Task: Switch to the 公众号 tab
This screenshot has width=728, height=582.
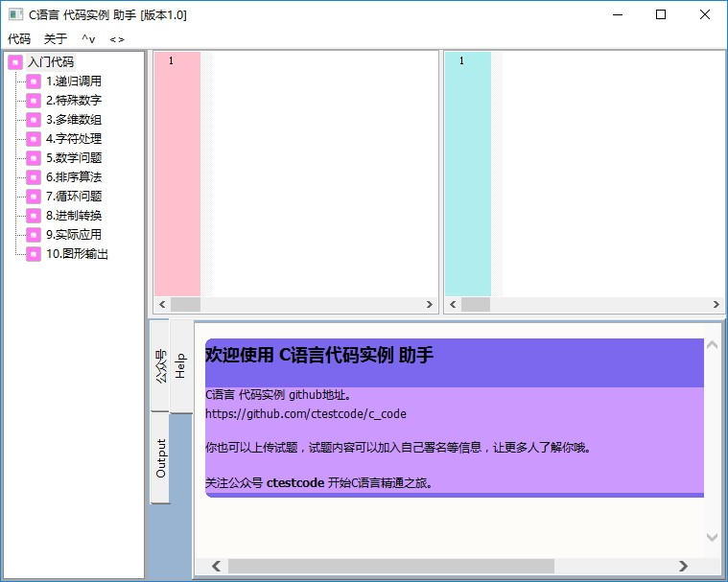Action: [x=160, y=365]
